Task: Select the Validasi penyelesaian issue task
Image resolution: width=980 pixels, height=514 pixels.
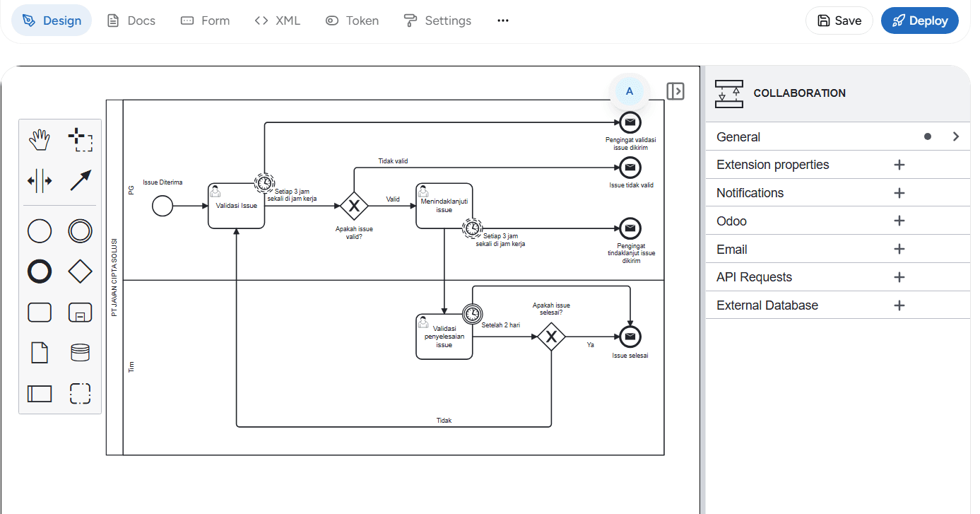Action: [x=444, y=337]
